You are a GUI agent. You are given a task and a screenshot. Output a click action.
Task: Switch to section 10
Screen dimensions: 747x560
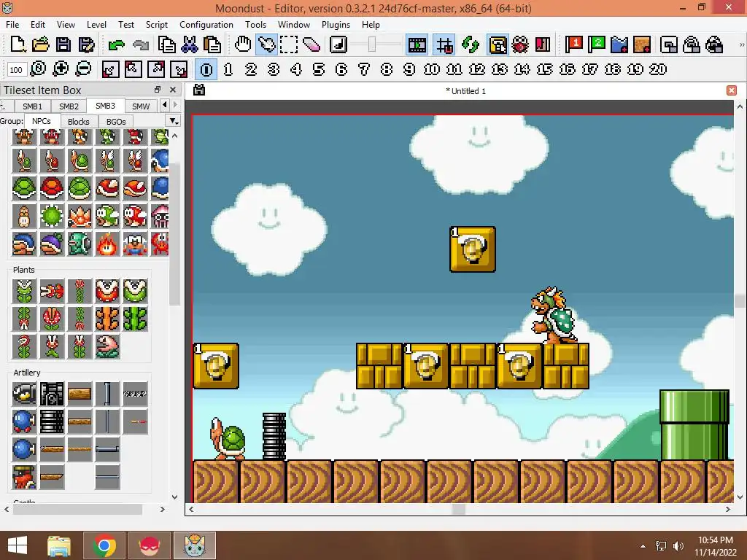(432, 69)
